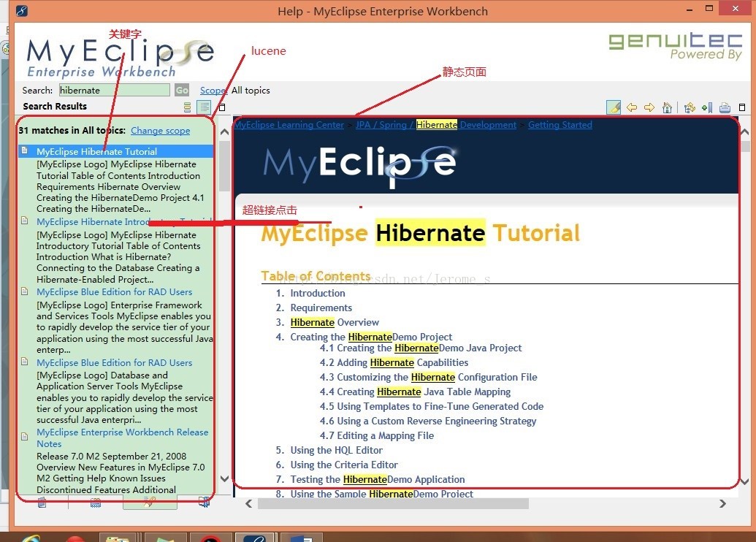
Task: Toggle show result descriptions icon
Action: tap(205, 107)
